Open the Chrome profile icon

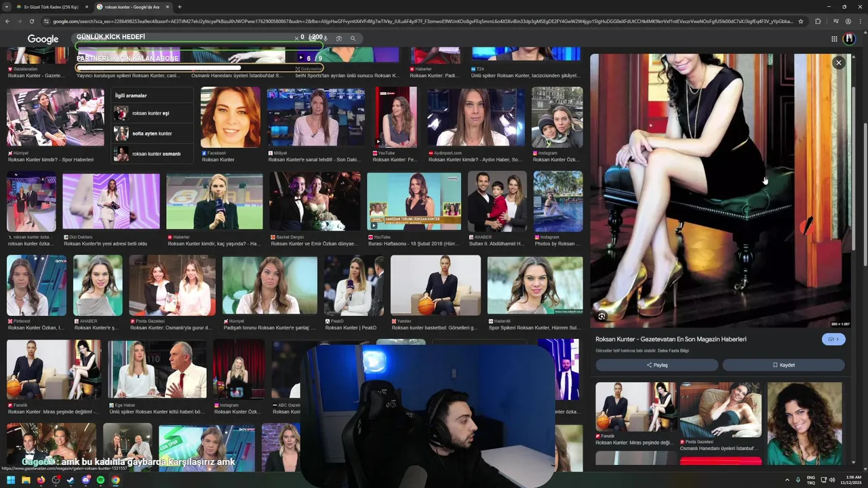[848, 21]
